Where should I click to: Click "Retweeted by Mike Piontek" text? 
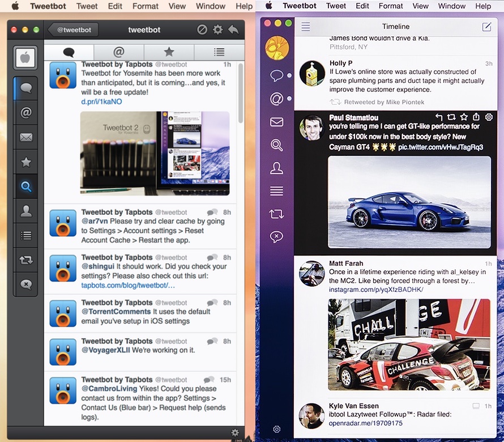384,102
